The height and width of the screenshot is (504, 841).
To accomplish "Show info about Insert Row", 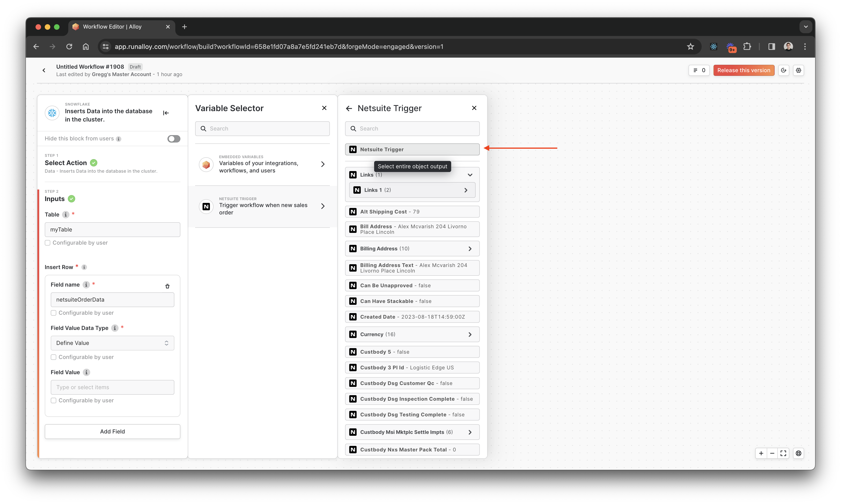I will click(x=84, y=267).
